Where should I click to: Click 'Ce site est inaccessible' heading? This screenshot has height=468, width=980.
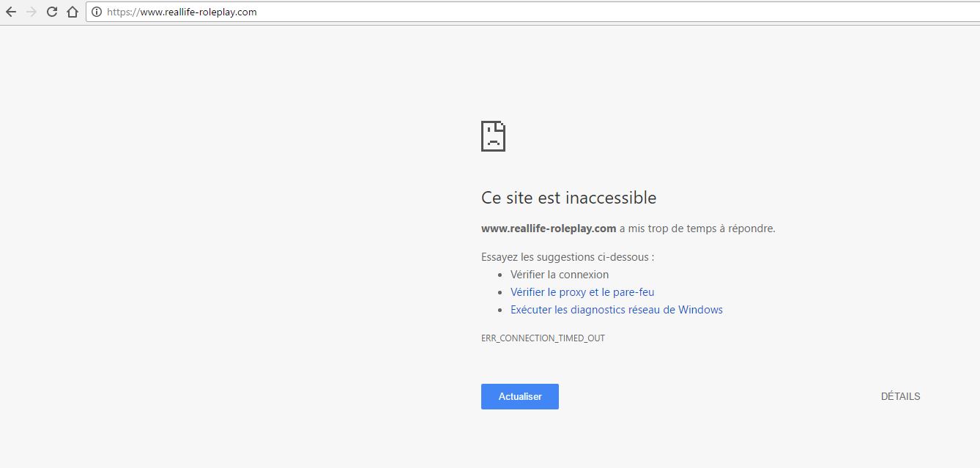click(568, 197)
